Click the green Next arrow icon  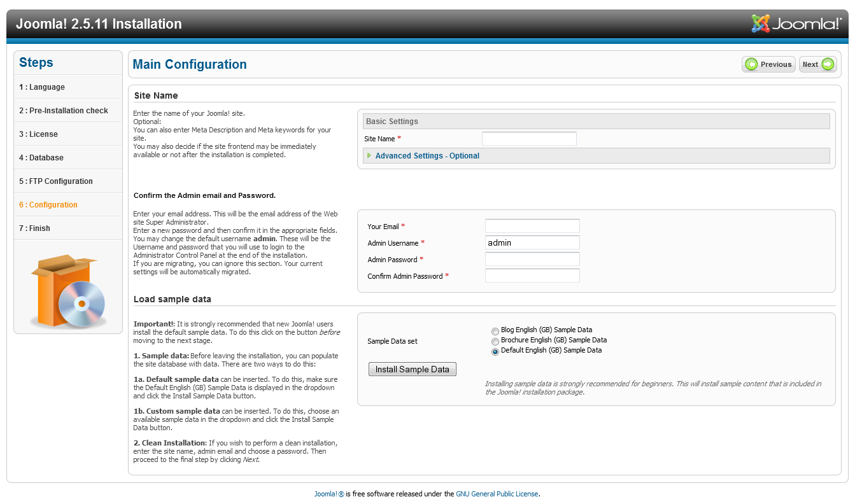point(828,64)
